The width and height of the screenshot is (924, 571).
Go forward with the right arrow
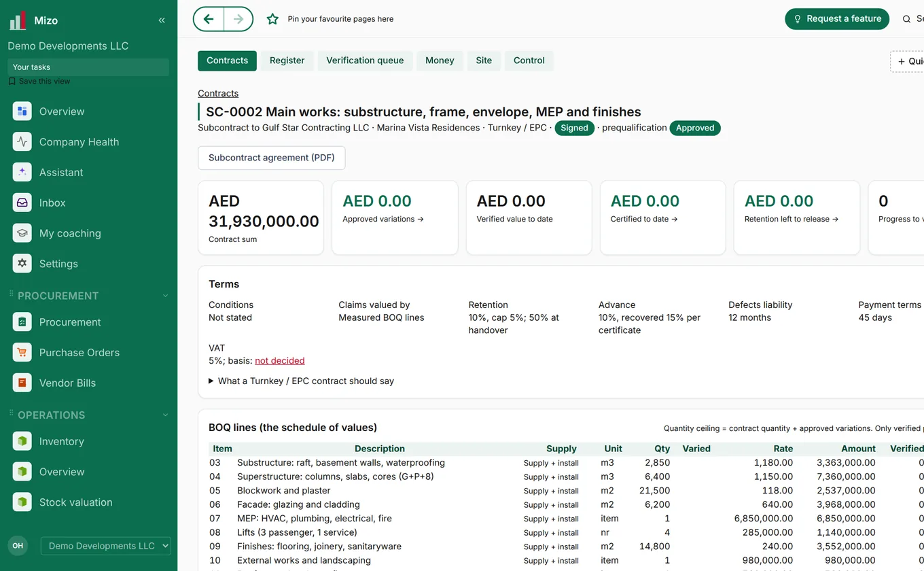pyautogui.click(x=238, y=19)
